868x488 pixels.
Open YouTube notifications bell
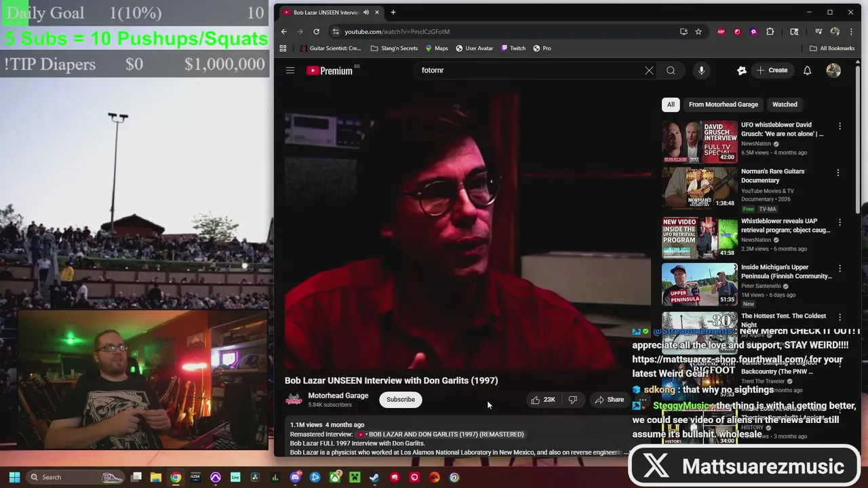click(x=807, y=70)
